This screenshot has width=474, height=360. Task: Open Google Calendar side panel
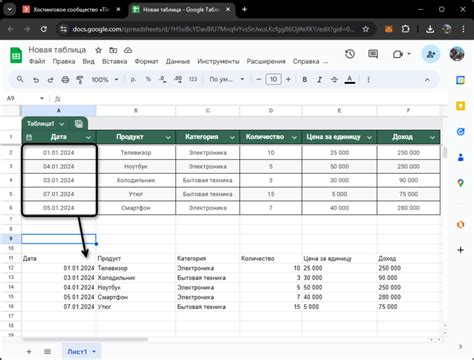coord(460,80)
